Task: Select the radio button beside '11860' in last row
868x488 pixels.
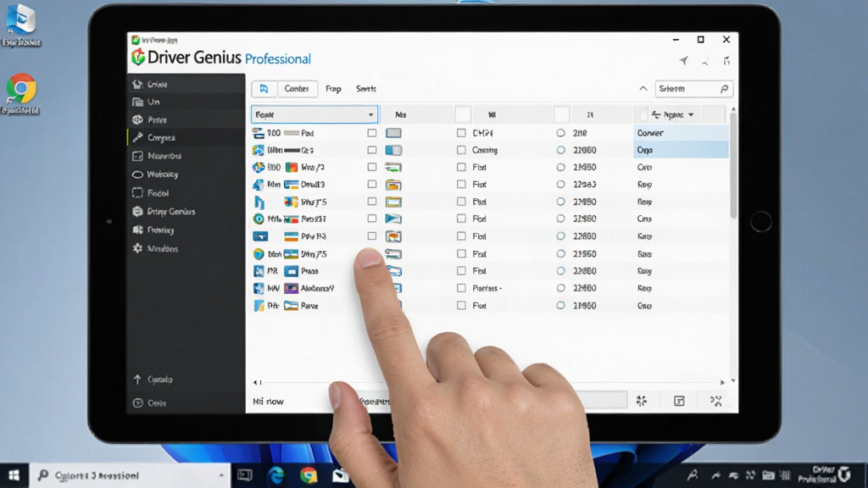Action: (561, 305)
